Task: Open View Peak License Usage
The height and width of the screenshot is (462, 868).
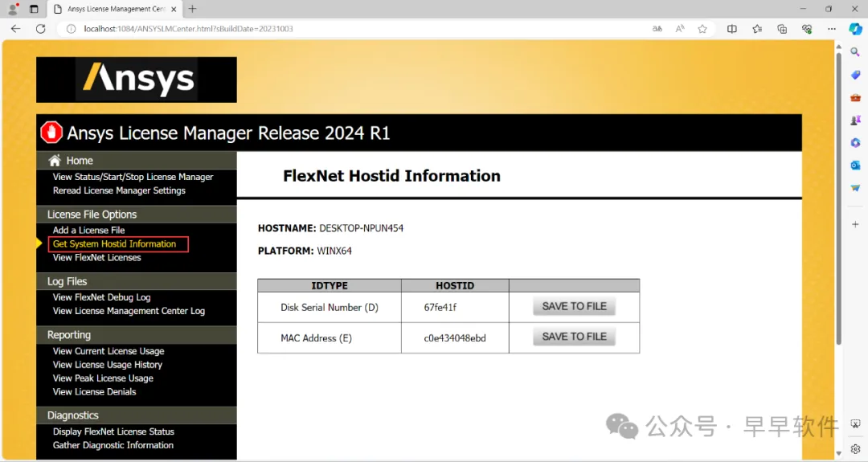Action: click(x=103, y=378)
